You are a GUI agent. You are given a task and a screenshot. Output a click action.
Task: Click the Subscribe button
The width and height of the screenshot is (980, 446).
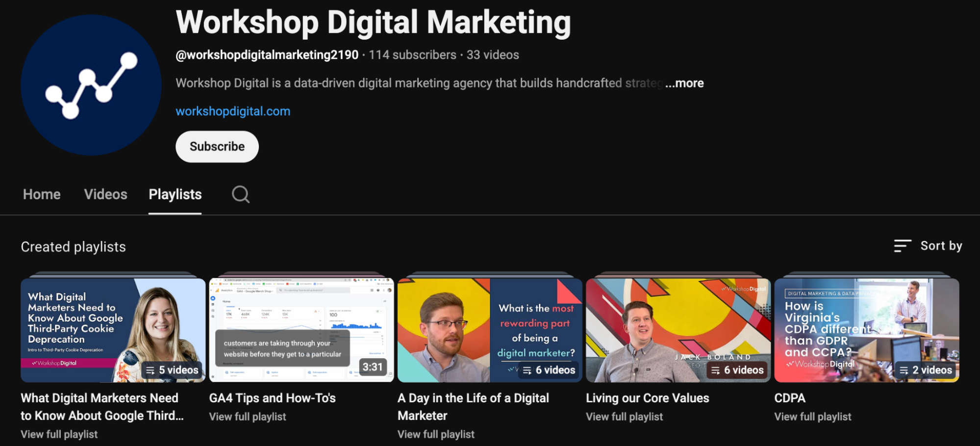[217, 147]
